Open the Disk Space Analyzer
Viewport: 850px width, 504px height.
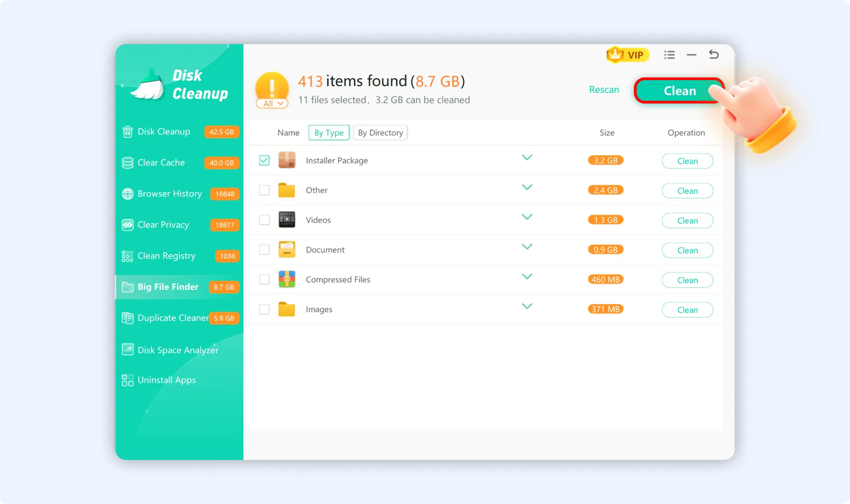click(177, 350)
